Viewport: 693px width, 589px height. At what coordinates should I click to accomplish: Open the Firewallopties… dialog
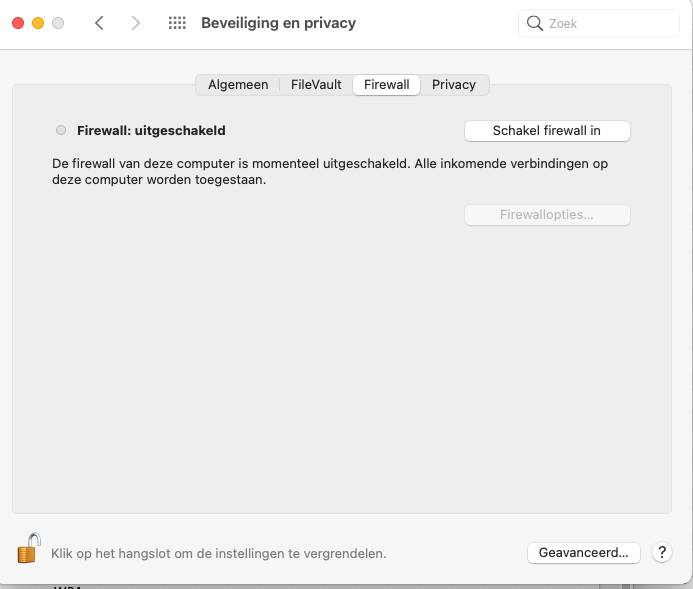pyautogui.click(x=547, y=215)
